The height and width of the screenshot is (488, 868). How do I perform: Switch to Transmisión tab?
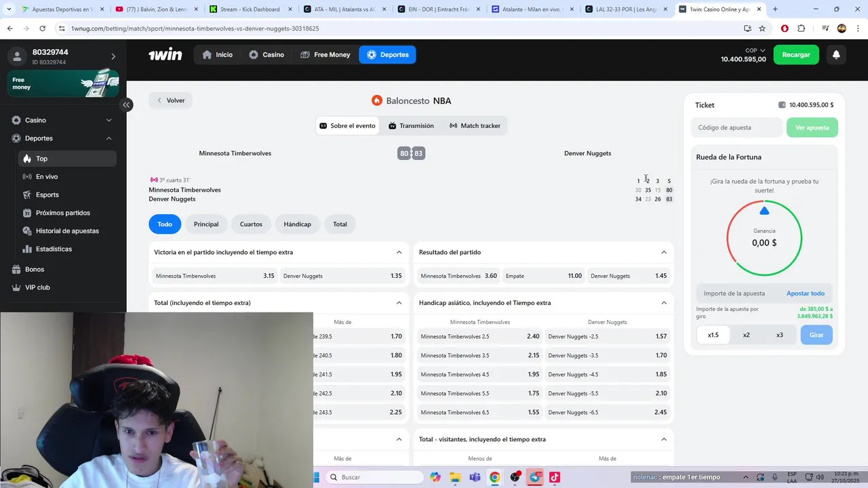coord(411,126)
